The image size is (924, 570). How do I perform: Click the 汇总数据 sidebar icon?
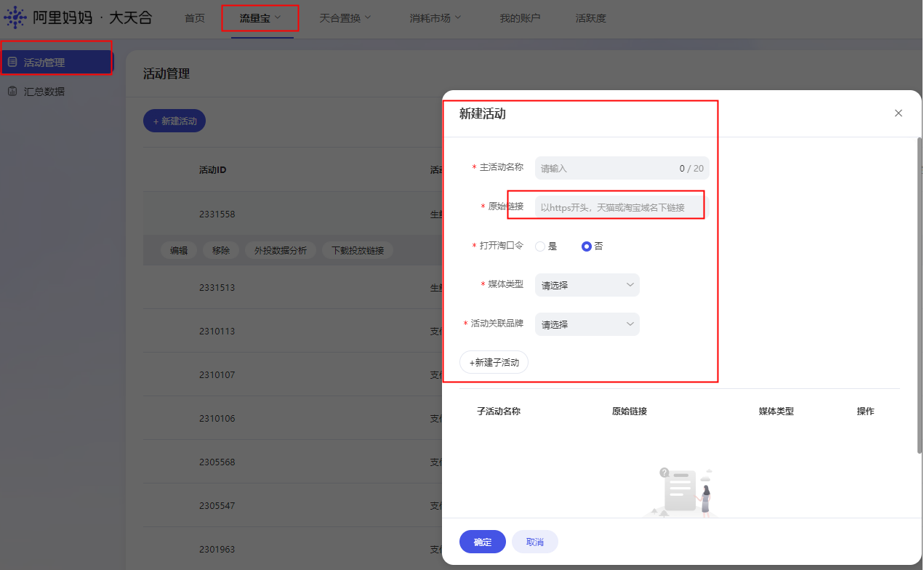(x=12, y=92)
